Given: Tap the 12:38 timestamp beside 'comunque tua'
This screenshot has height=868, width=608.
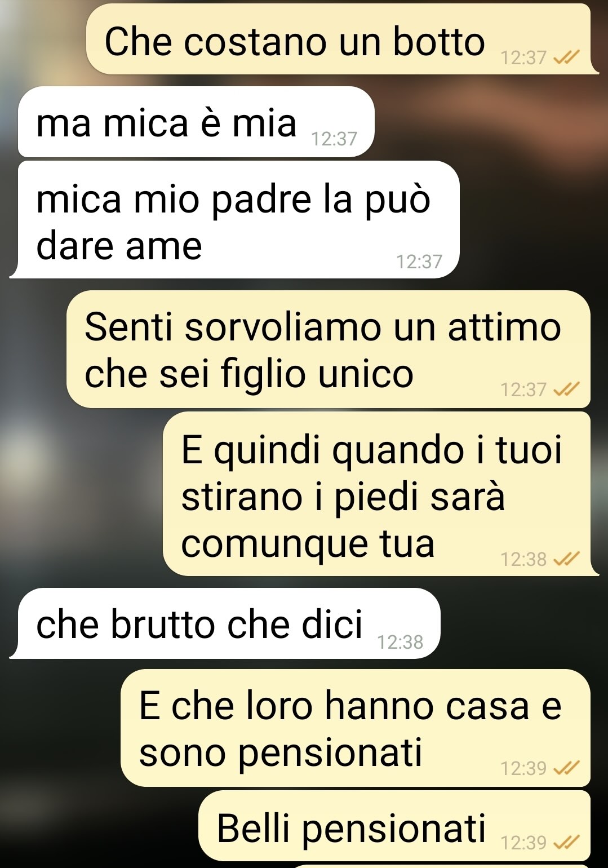Looking at the screenshot, I should click(x=523, y=559).
